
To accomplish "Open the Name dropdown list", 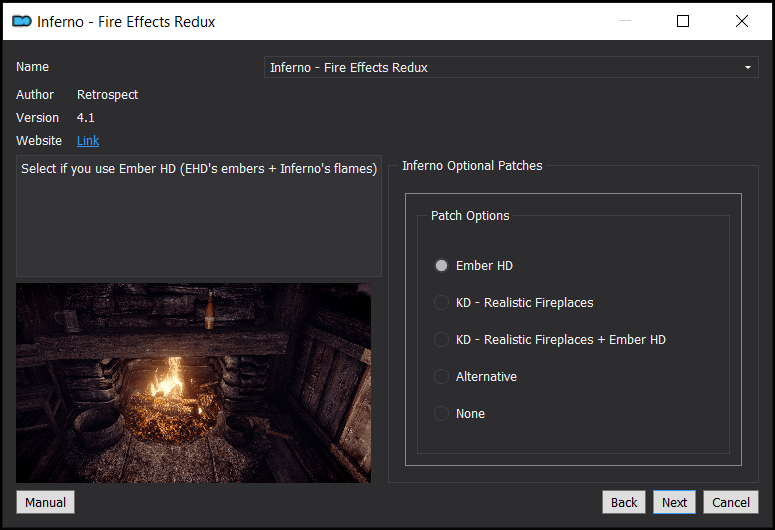I will [511, 67].
